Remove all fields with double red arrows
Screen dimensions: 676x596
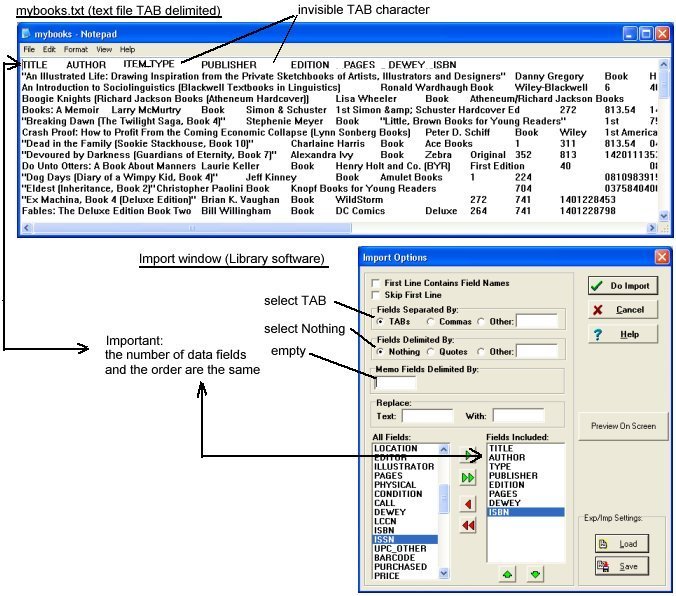tap(468, 525)
